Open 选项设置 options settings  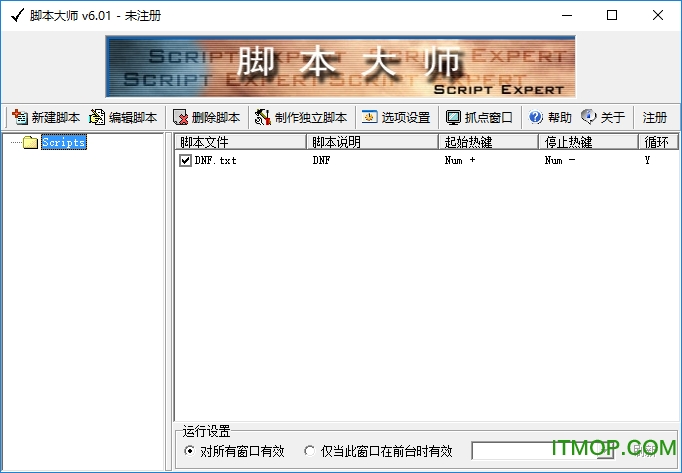(396, 117)
